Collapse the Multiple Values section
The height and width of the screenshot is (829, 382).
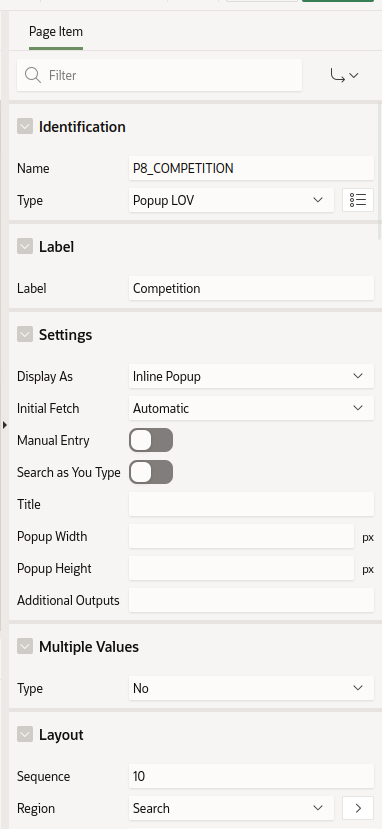coord(25,646)
